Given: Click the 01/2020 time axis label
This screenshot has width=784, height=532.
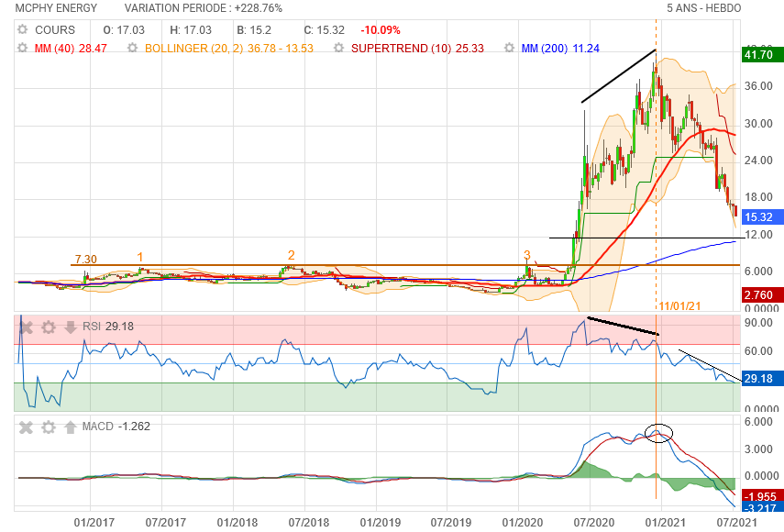Looking at the screenshot, I should tap(523, 523).
